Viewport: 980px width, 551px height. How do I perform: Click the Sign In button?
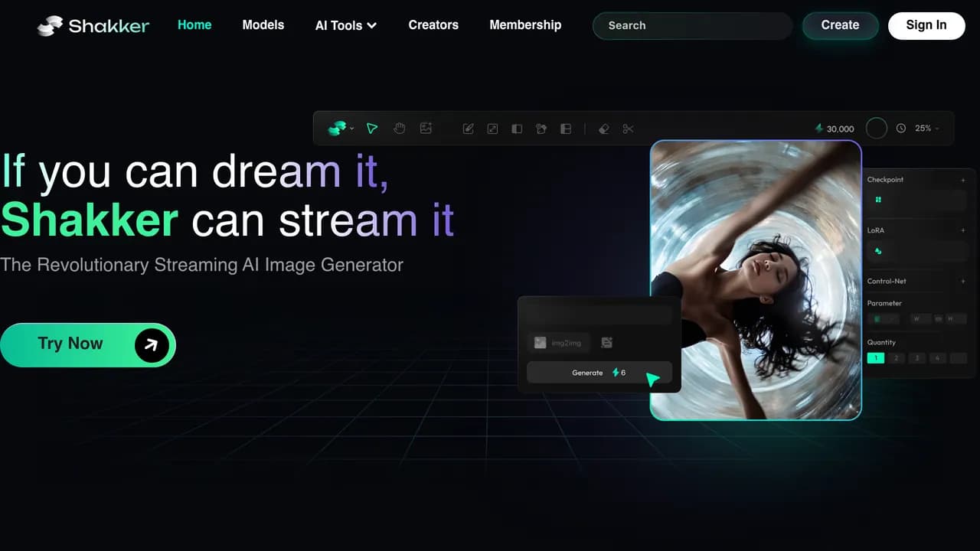tap(926, 25)
